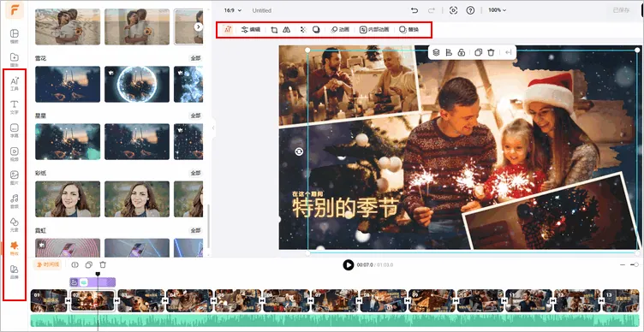644x332 pixels.
Task: Open the Branding (品牌) sidebar panel
Action: 15,272
